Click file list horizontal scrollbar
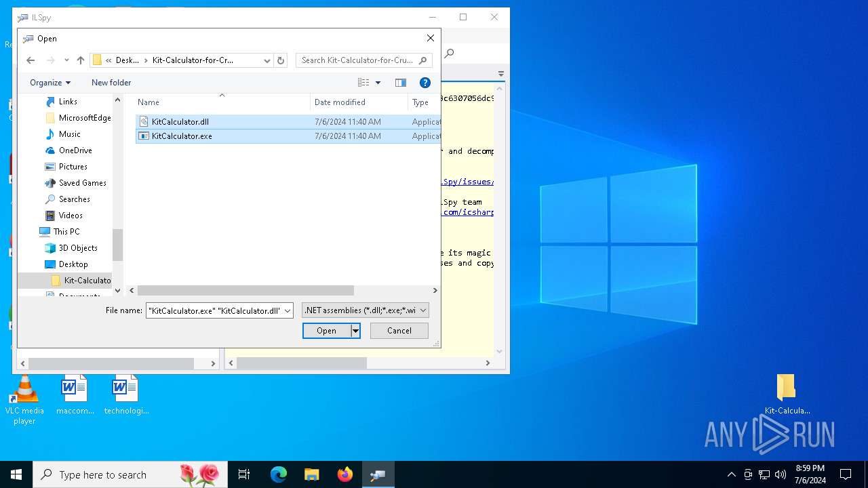868x488 pixels. pyautogui.click(x=245, y=291)
